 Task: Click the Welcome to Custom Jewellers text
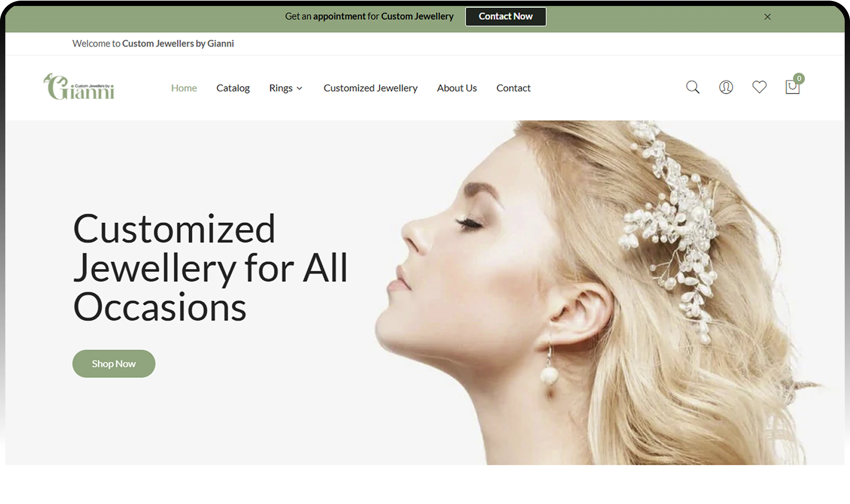153,43
